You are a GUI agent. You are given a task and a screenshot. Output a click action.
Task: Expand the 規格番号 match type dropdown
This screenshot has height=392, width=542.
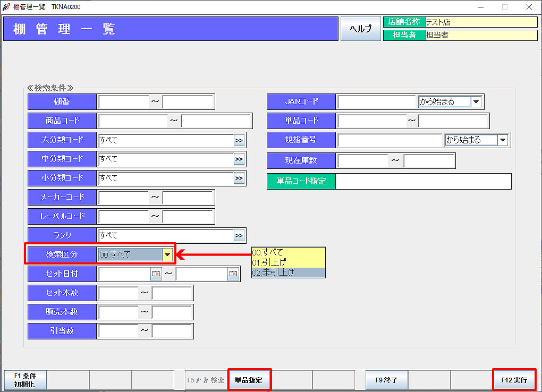coord(503,140)
